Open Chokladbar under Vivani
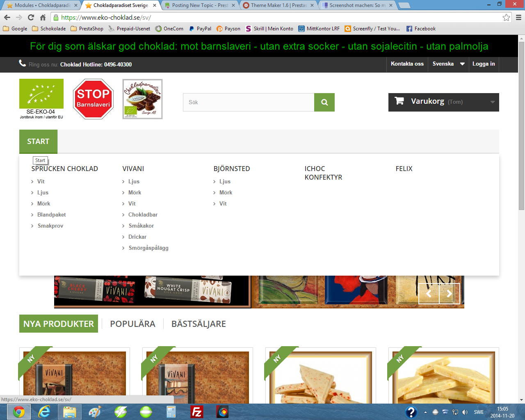The height and width of the screenshot is (420, 525). [143, 215]
